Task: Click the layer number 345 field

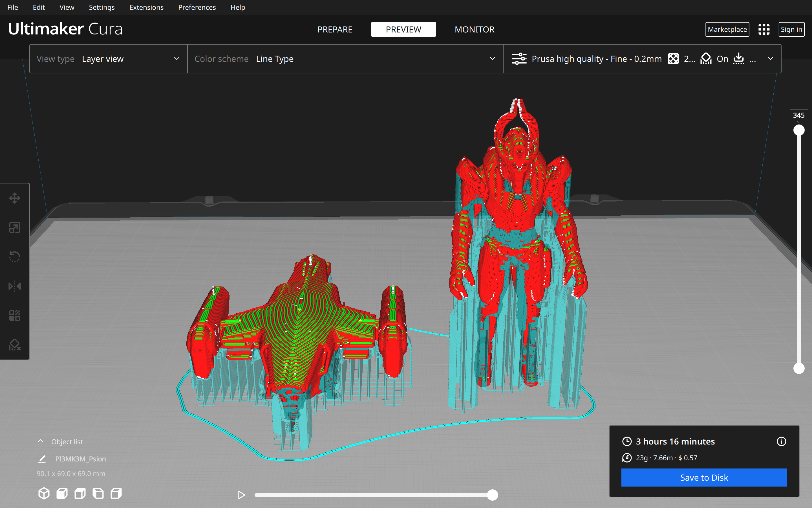Action: pos(798,115)
